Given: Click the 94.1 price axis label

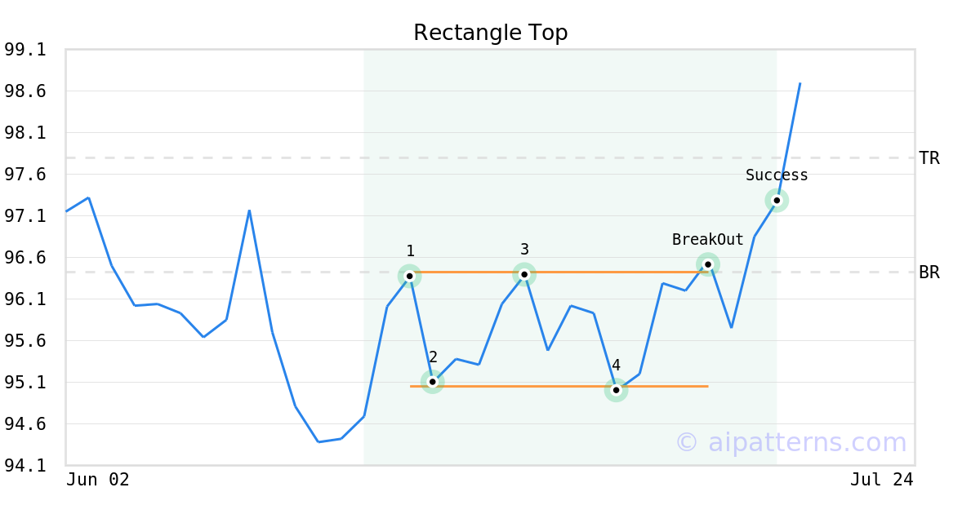Looking at the screenshot, I should (x=25, y=466).
